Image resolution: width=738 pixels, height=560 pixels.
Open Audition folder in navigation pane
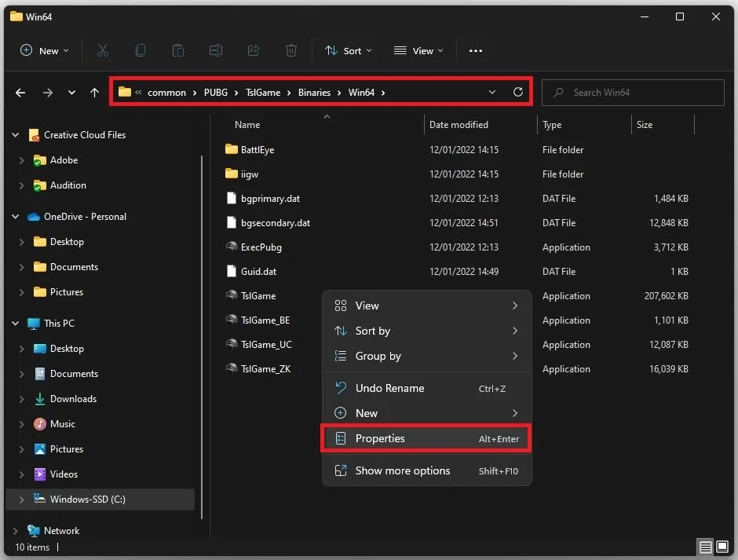click(68, 185)
